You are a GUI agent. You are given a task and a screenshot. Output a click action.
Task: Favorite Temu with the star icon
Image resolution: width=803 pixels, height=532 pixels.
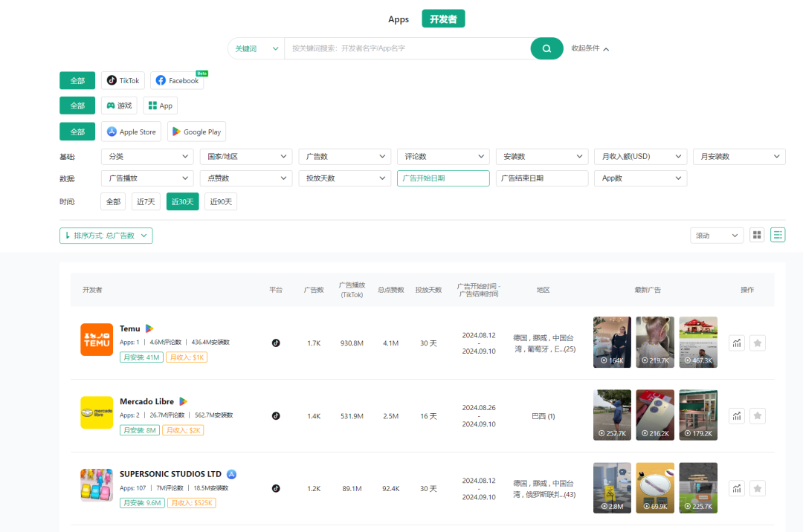click(758, 343)
